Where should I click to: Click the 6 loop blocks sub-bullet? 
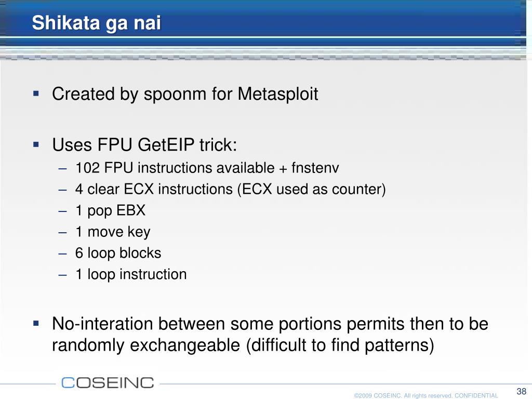coord(118,253)
